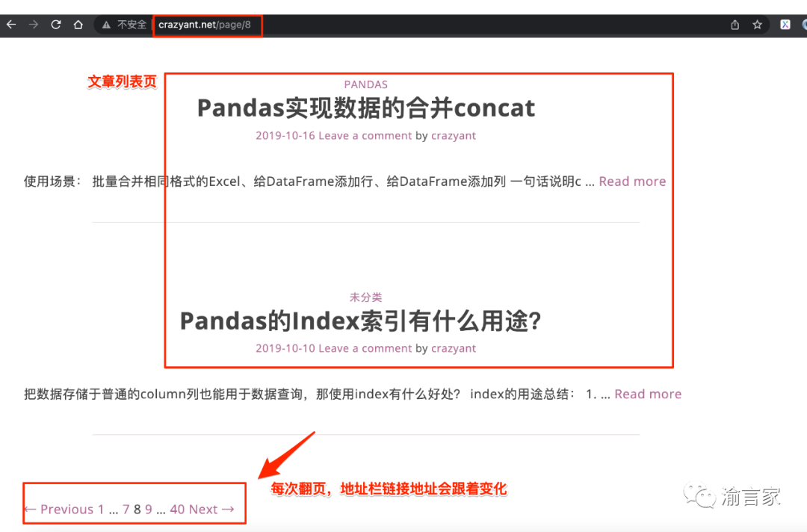Click the browser forward arrow

[x=34, y=24]
